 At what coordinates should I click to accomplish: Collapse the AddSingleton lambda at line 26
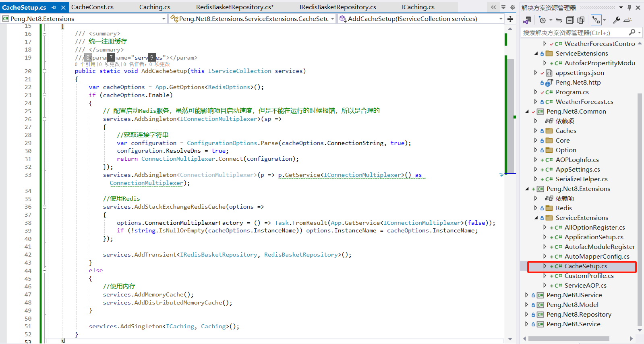[45, 119]
